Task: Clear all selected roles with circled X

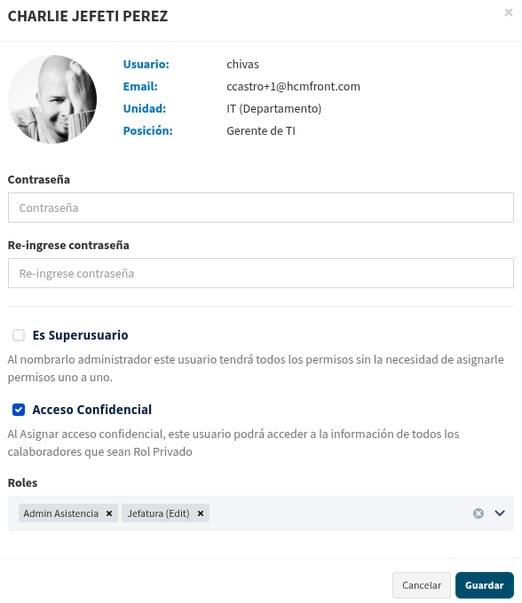Action: pyautogui.click(x=478, y=513)
